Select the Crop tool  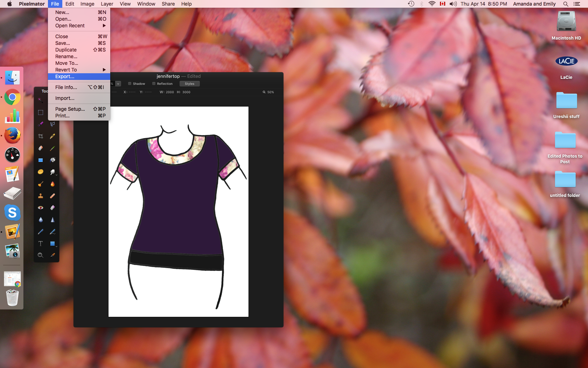41,136
